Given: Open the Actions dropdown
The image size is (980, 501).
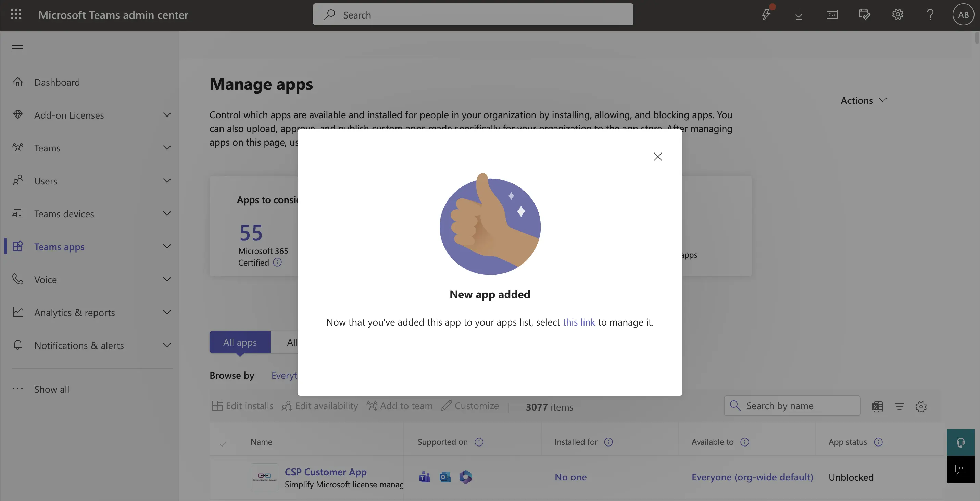Looking at the screenshot, I should coord(864,100).
